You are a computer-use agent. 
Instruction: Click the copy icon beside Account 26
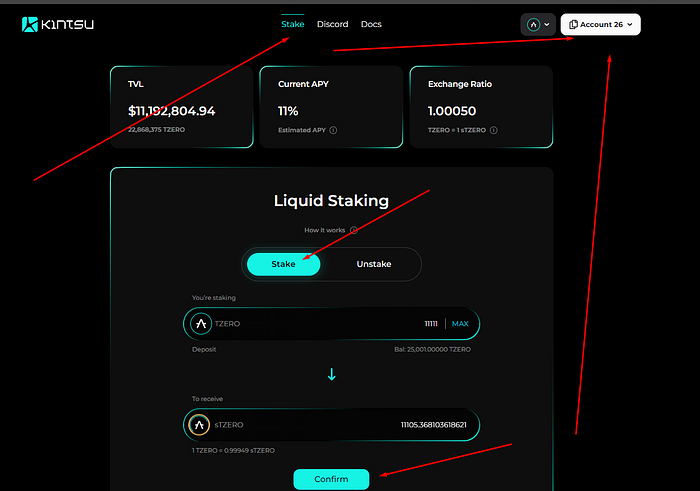[573, 25]
